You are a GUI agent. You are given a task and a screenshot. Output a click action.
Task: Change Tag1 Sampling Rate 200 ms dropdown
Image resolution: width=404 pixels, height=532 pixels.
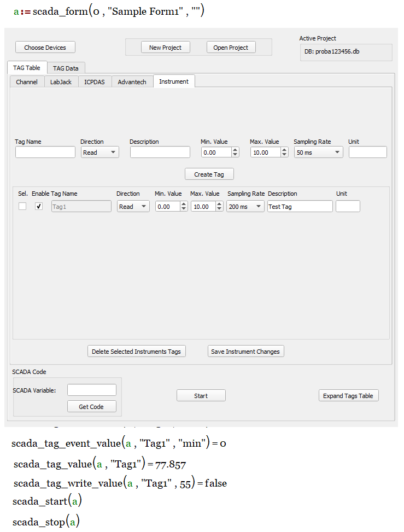245,207
